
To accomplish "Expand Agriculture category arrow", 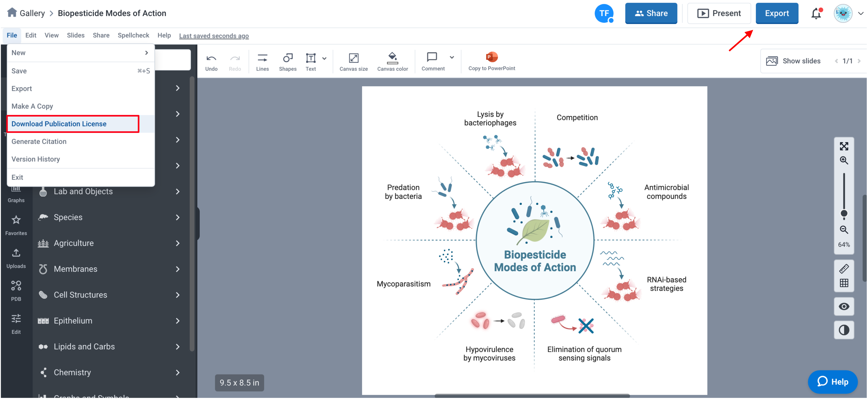I will pyautogui.click(x=178, y=243).
